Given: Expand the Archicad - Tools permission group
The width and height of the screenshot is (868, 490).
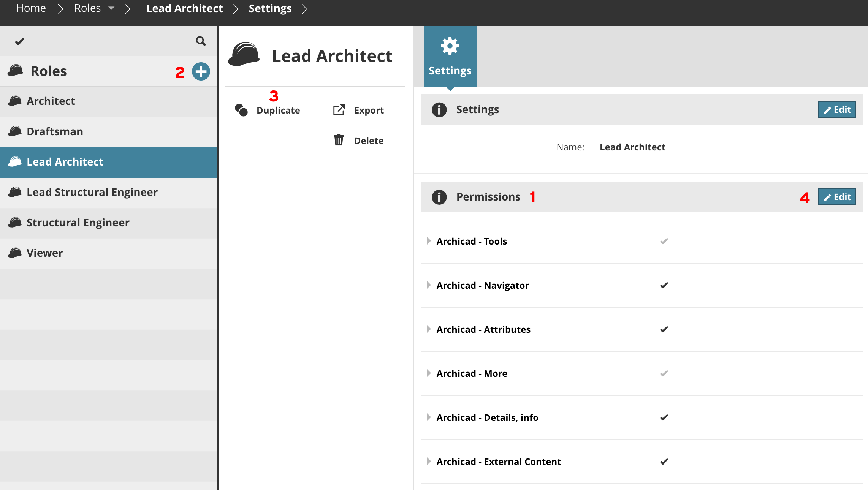Looking at the screenshot, I should pyautogui.click(x=429, y=241).
